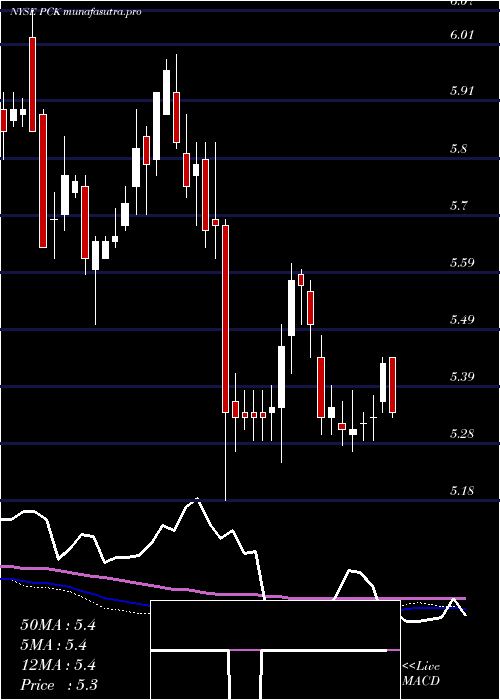Click the 5.39 price axis label
Image resolution: width=500 pixels, height=700 pixels.
pos(462,377)
